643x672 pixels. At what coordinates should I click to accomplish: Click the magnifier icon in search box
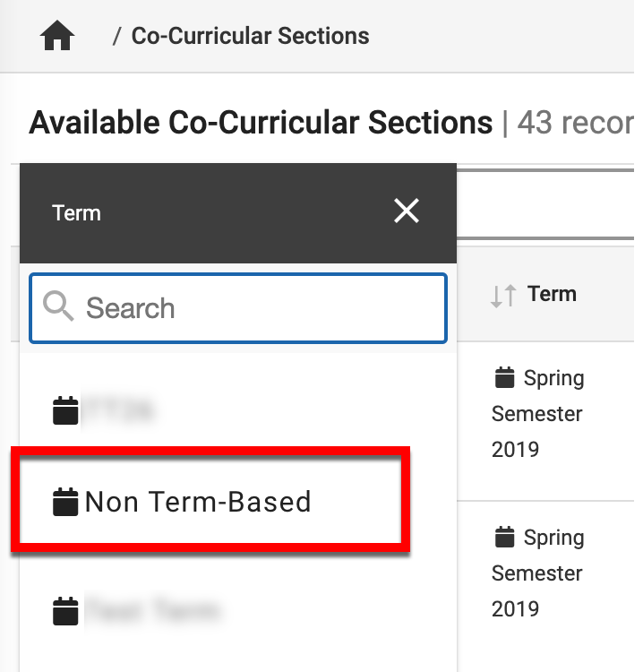tap(59, 307)
